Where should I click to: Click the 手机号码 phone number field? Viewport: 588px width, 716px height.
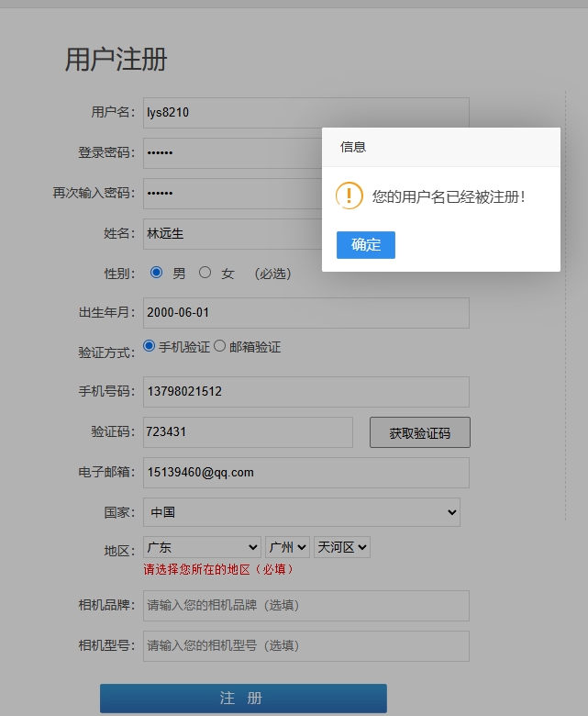tap(305, 392)
